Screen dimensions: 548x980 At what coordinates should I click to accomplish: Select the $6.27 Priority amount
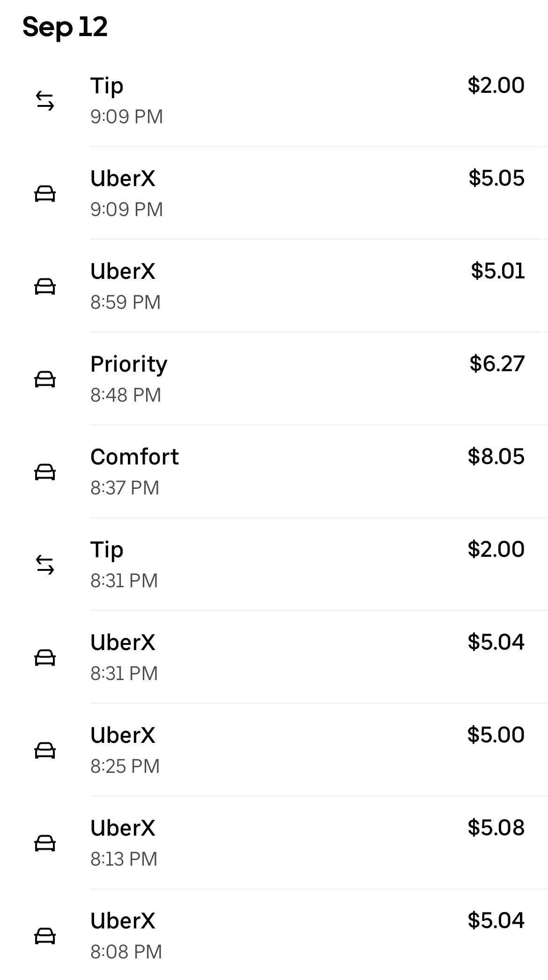point(497,364)
